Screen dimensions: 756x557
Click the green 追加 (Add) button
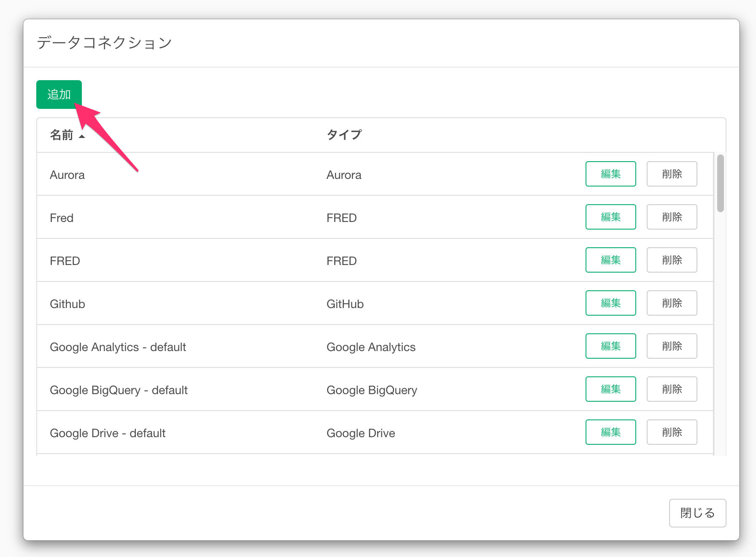(x=59, y=95)
